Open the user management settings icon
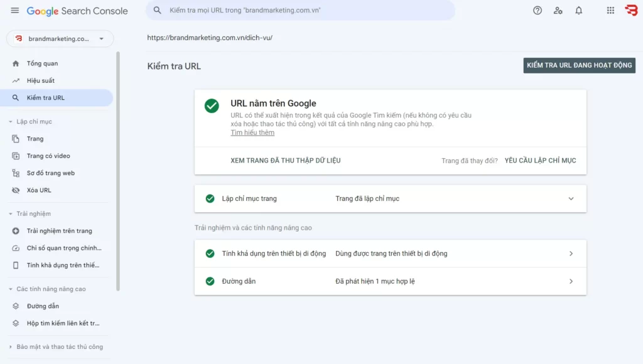The image size is (643, 364). point(558,11)
